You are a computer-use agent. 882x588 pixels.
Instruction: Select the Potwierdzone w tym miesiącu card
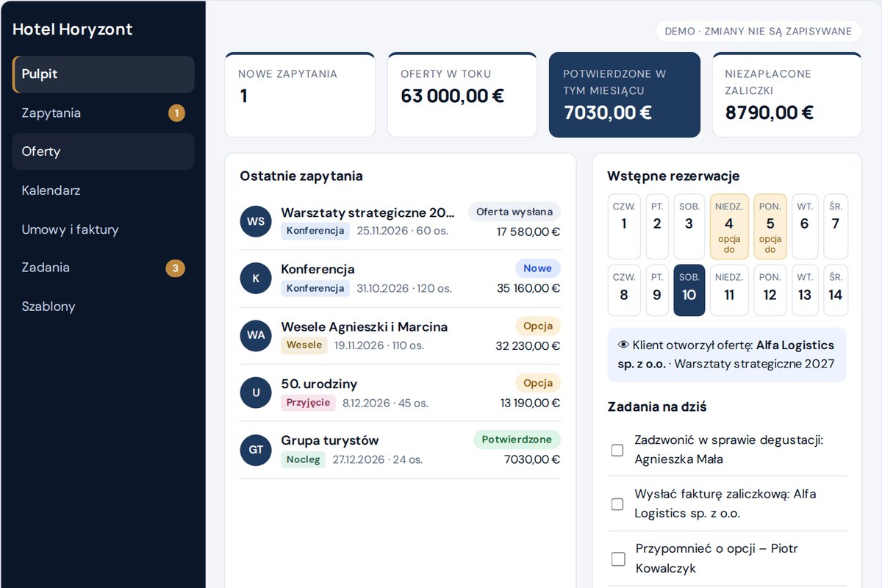[625, 95]
